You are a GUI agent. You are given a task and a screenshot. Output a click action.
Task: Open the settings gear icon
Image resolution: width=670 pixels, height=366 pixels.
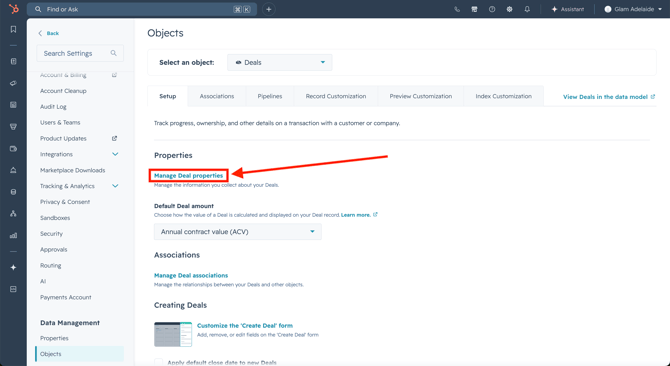point(509,9)
